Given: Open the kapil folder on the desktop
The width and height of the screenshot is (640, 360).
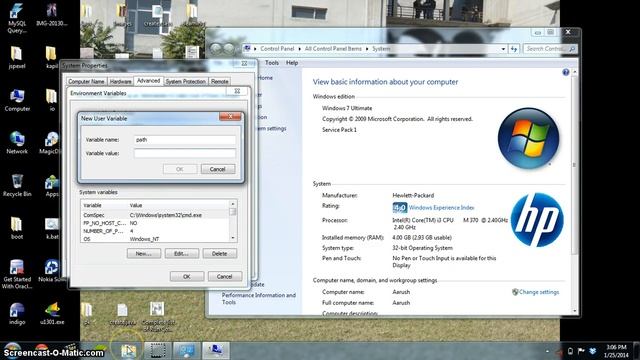Looking at the screenshot, I should coord(51,57).
